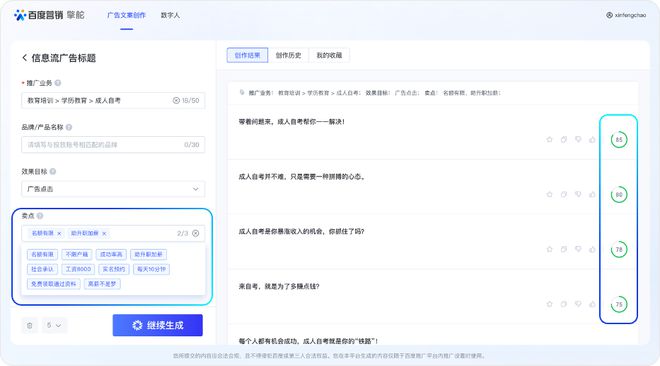Click the tag icon before 推广业务 summary
This screenshot has height=366, width=660.
[x=242, y=93]
